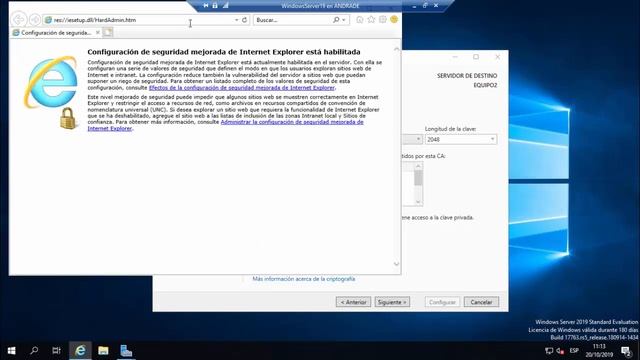The image size is (640, 360).
Task: Click Internet Explorer's forward arrow button
Action: [x=35, y=20]
